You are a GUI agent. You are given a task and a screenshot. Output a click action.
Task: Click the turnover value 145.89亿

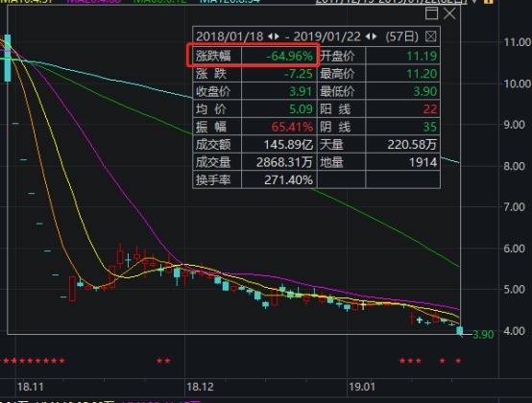[x=288, y=145]
